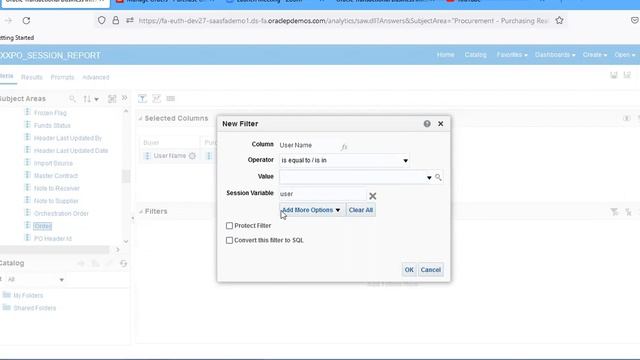Click the save as icon
Viewport: 640px width, 360px height.
[x=627, y=75]
